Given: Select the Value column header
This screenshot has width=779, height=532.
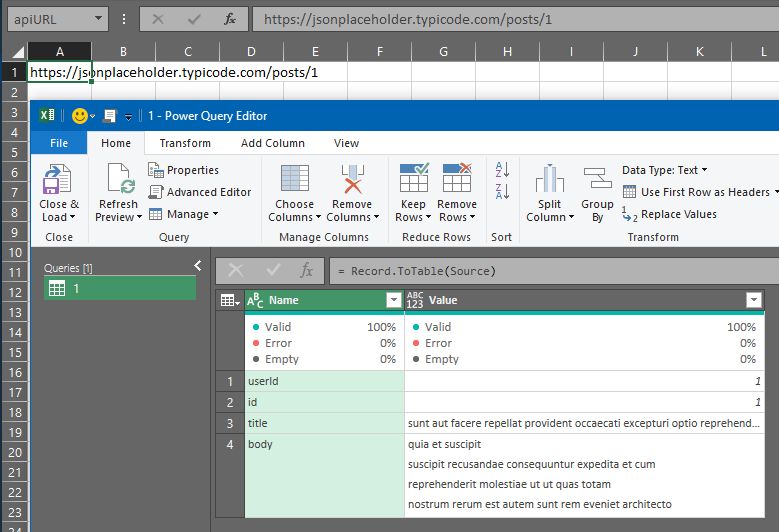Looking at the screenshot, I should point(584,300).
